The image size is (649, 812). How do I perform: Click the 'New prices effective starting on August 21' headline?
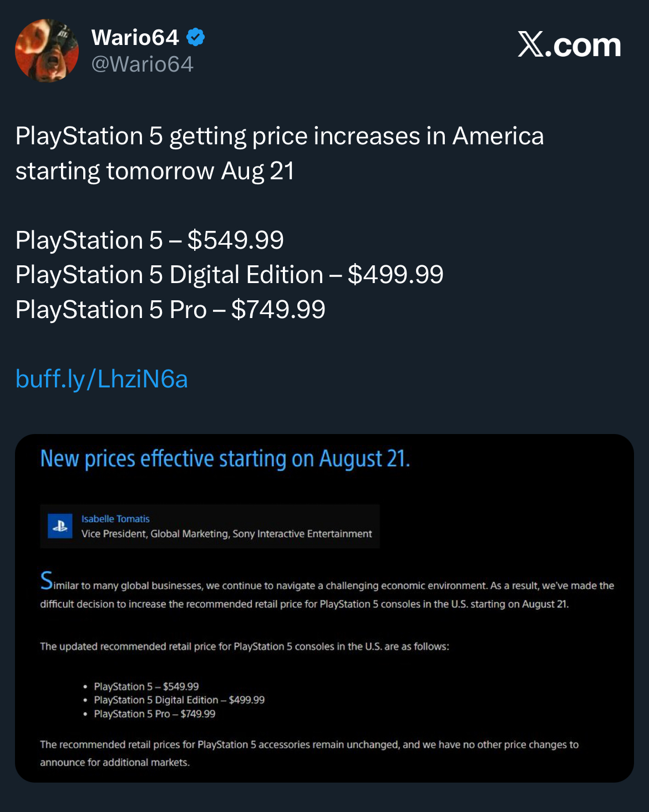225,459
